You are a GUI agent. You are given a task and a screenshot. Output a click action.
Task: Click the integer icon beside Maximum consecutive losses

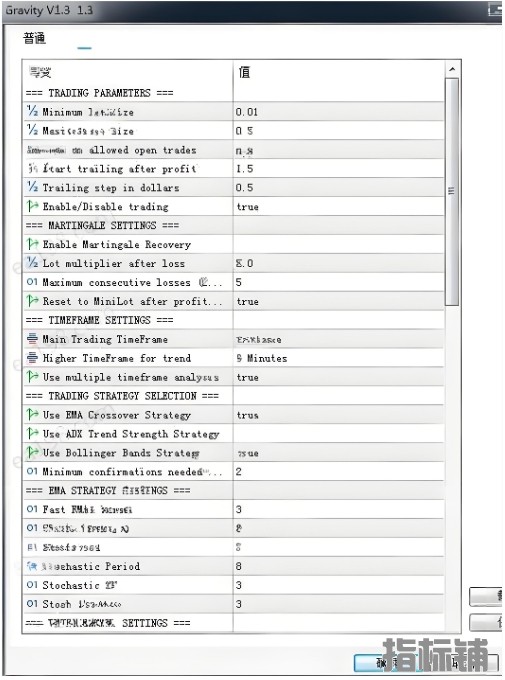(33, 282)
